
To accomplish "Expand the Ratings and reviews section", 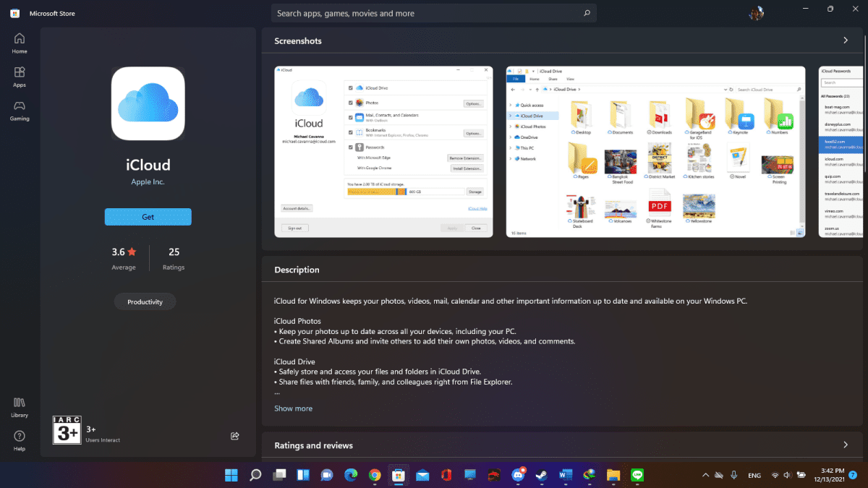I will (845, 445).
